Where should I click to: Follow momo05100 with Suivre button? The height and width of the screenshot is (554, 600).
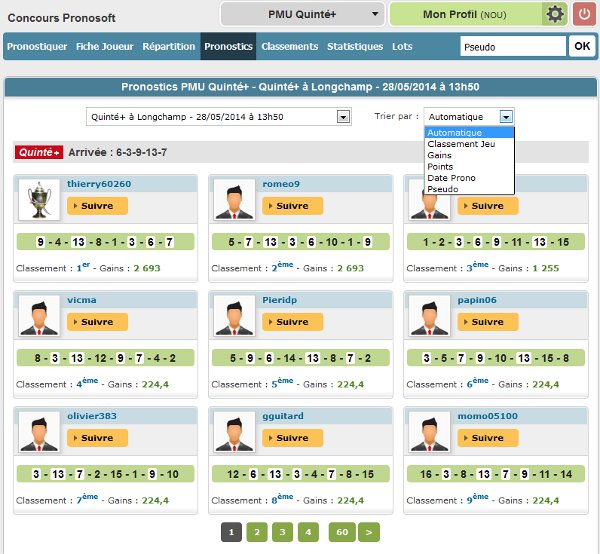[x=488, y=438]
